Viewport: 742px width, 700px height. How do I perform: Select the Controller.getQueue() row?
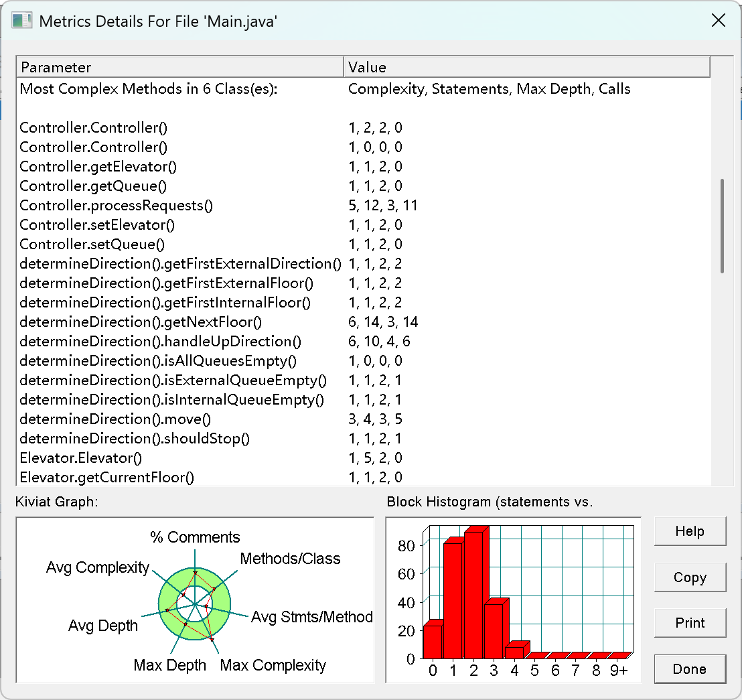tap(364, 186)
